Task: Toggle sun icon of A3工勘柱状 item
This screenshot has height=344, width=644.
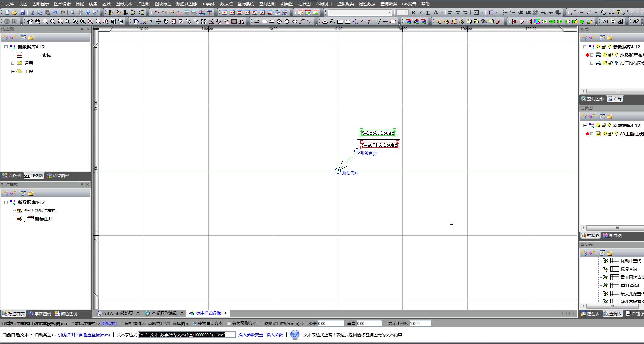Action: (605, 134)
